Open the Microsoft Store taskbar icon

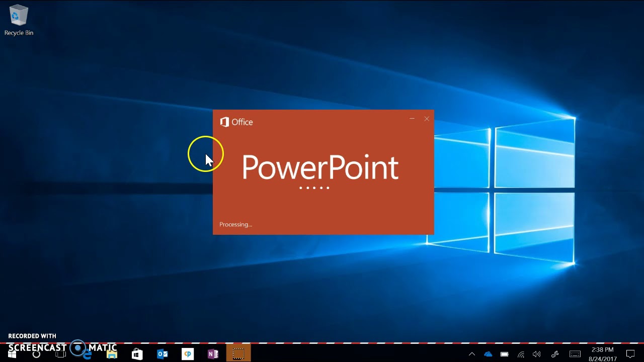point(137,354)
